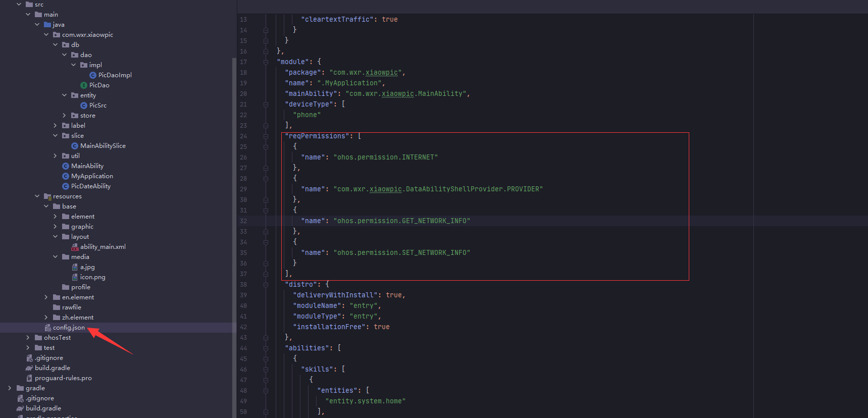Image resolution: width=868 pixels, height=418 pixels.
Task: Click the GET_NETWORK_INFO permission string
Action: coord(402,221)
